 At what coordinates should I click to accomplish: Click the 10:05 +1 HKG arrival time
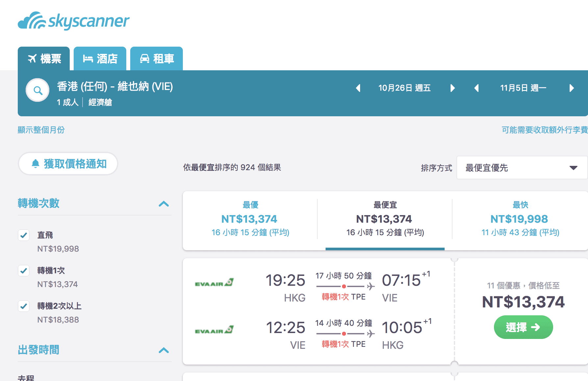coord(407,327)
